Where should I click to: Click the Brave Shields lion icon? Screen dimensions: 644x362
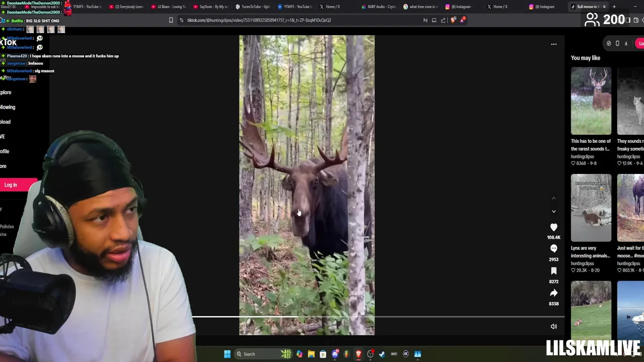[x=453, y=20]
